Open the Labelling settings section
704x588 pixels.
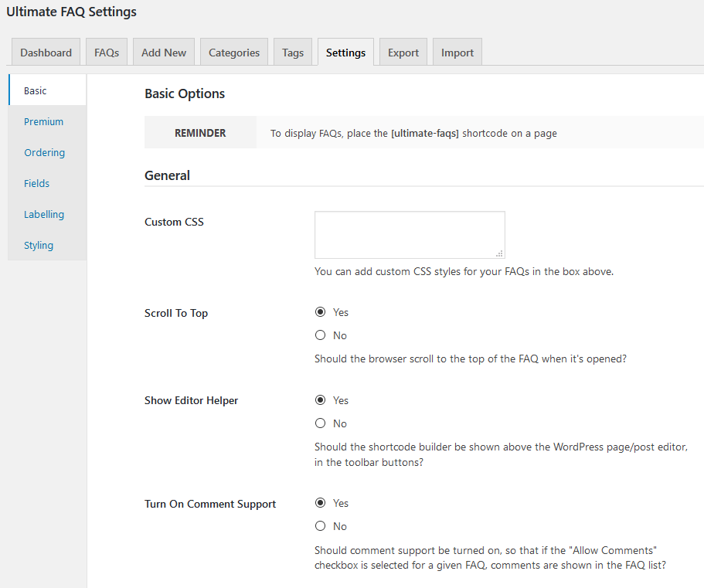(x=44, y=215)
